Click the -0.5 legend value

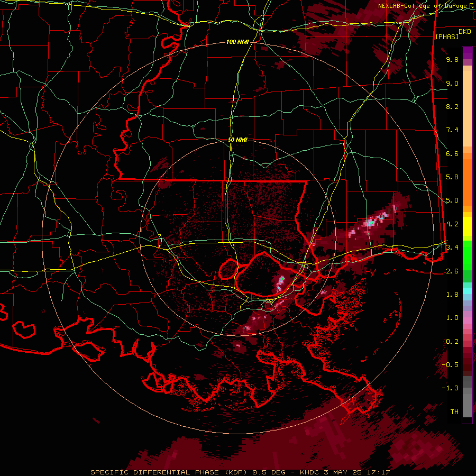click(451, 365)
